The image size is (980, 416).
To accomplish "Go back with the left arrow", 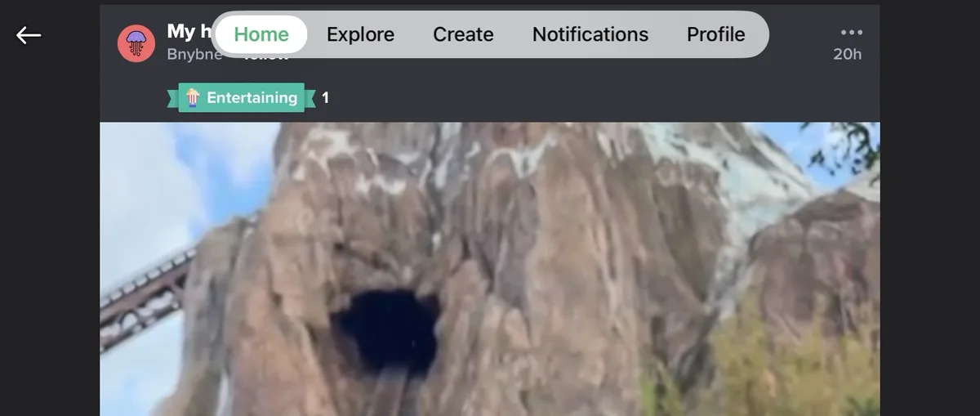I will 29,34.
